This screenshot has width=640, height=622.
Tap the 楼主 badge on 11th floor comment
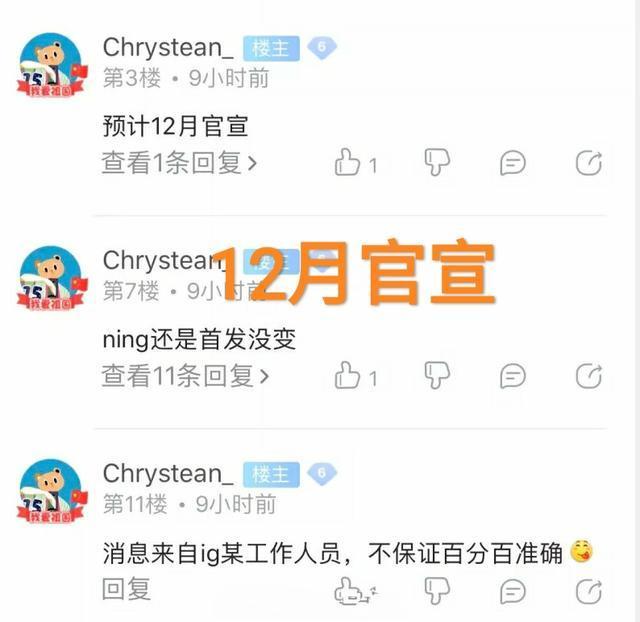[271, 475]
